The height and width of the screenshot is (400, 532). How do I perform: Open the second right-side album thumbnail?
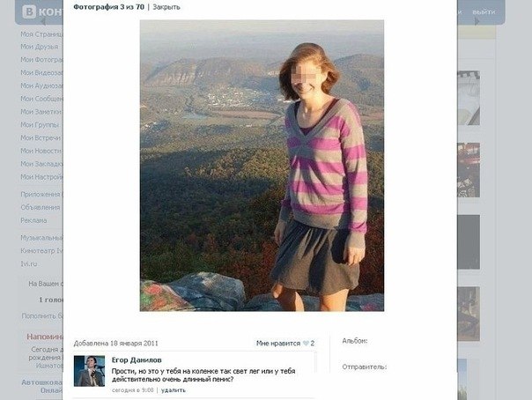tap(469, 170)
